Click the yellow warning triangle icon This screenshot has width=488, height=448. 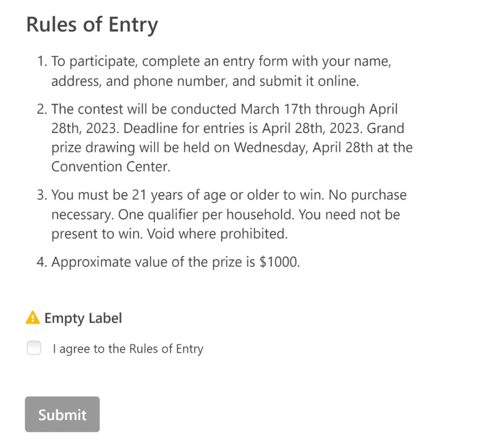click(32, 318)
